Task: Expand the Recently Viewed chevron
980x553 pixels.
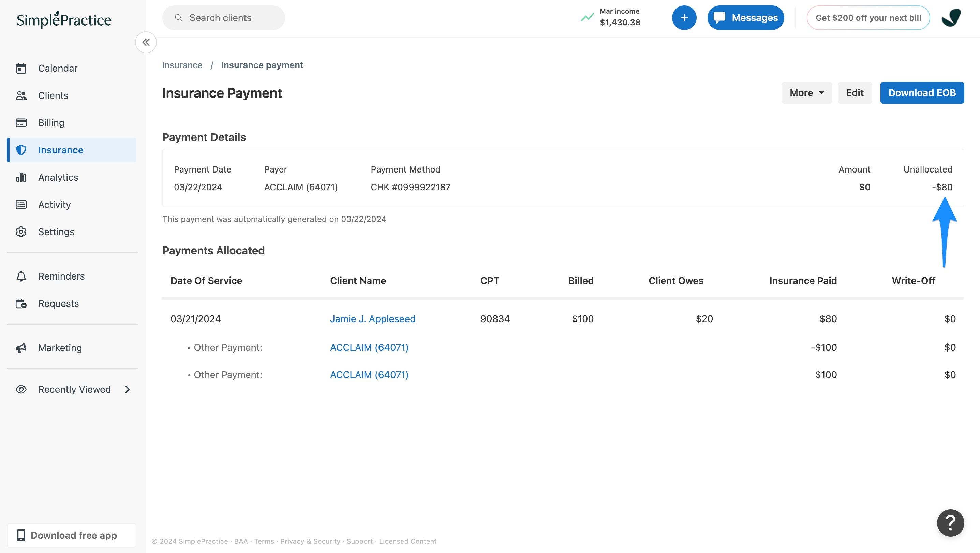Action: click(128, 389)
